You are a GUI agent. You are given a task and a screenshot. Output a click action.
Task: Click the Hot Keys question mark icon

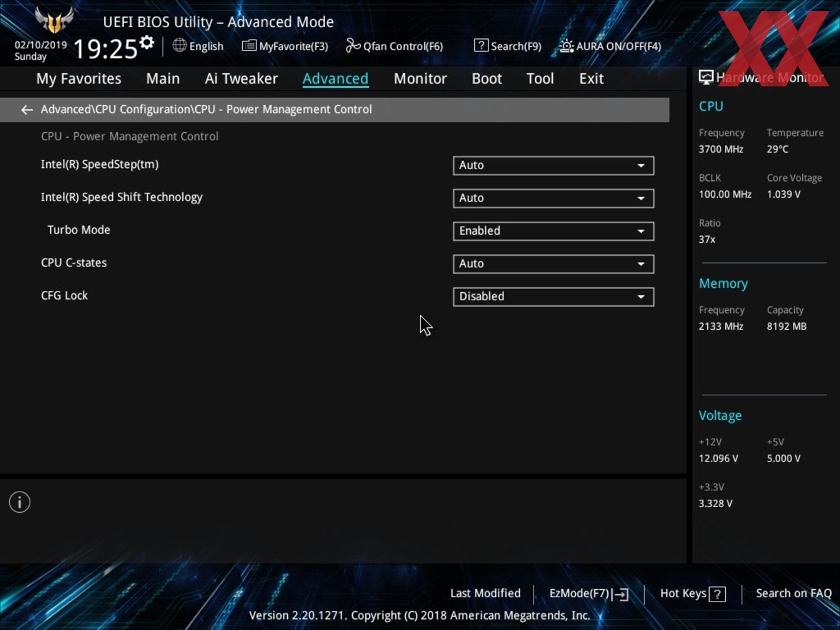717,594
